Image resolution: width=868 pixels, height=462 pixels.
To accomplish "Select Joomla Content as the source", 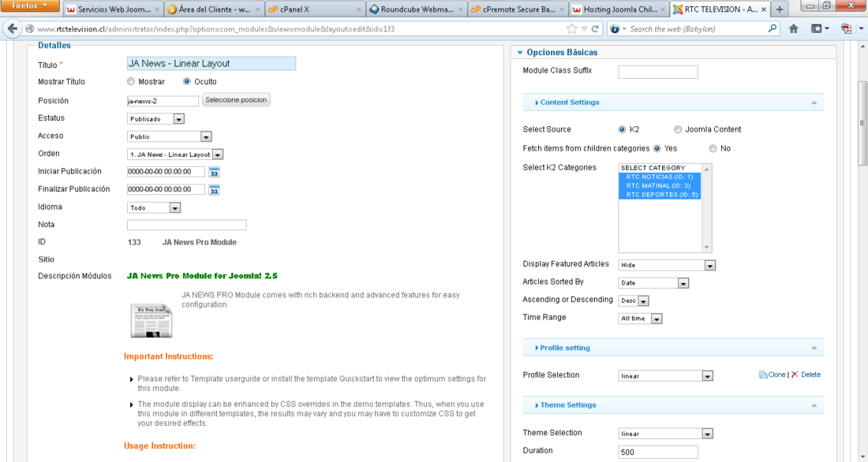I will tap(678, 129).
